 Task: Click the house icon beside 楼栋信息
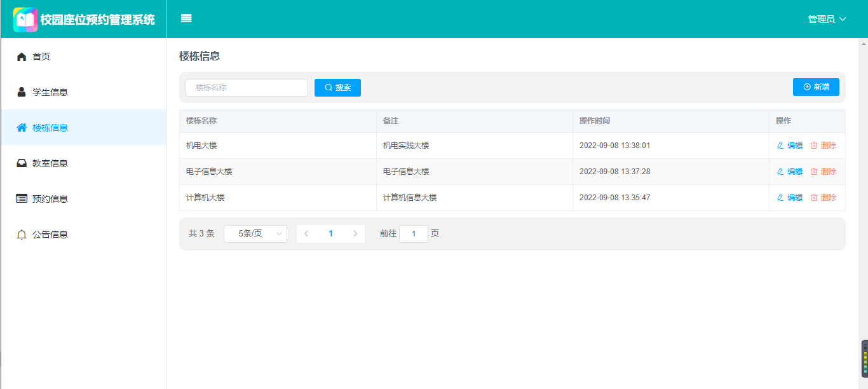[x=22, y=128]
